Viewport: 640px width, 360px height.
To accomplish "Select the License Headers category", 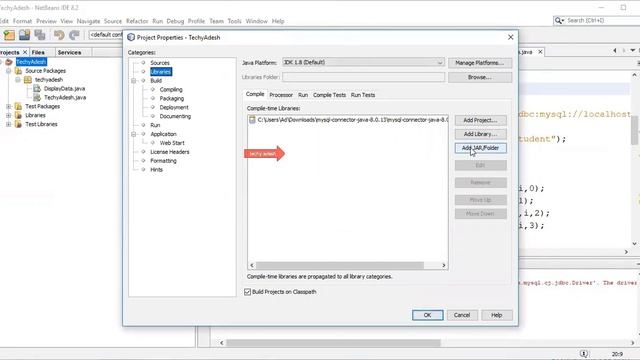I will click(x=169, y=152).
